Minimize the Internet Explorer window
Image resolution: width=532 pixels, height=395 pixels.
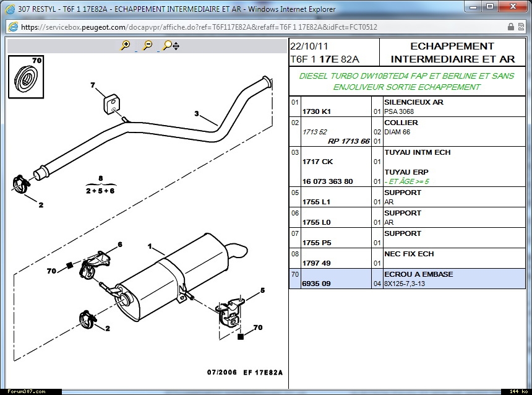tap(474, 7)
